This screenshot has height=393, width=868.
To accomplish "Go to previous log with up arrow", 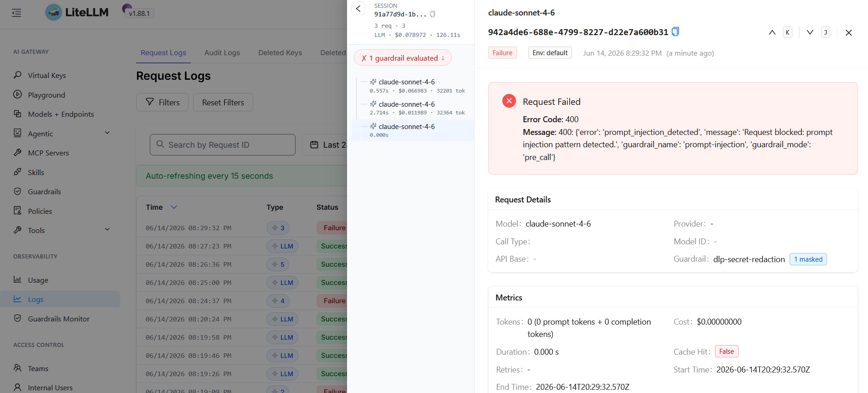I will pyautogui.click(x=772, y=32).
